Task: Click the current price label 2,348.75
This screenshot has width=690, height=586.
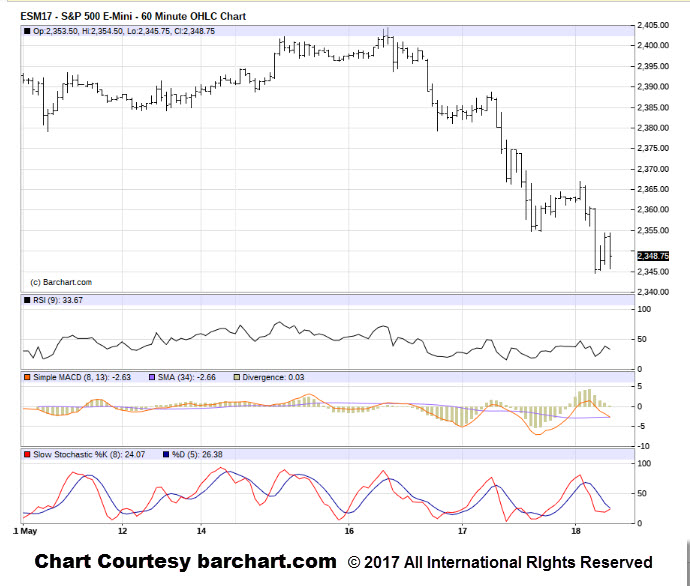Action: coord(654,256)
